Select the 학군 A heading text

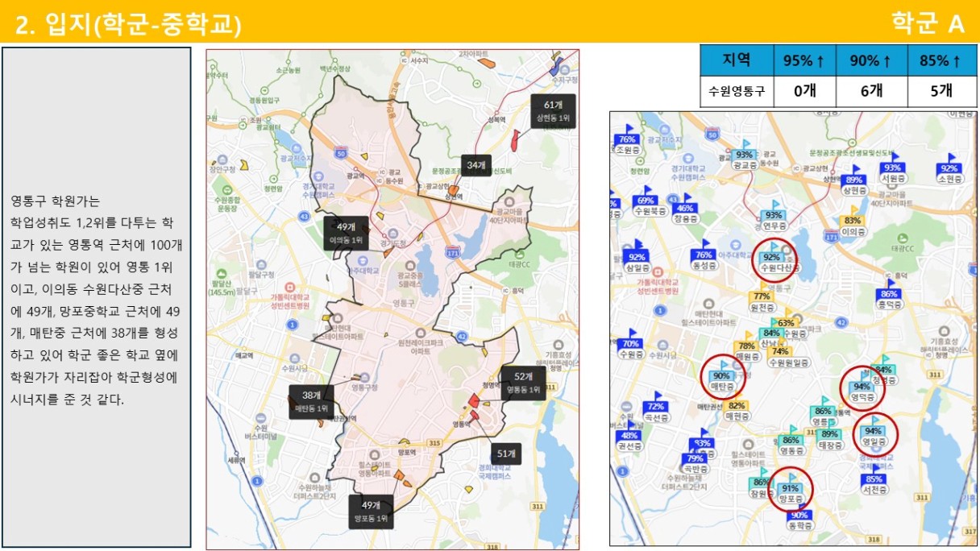(928, 23)
